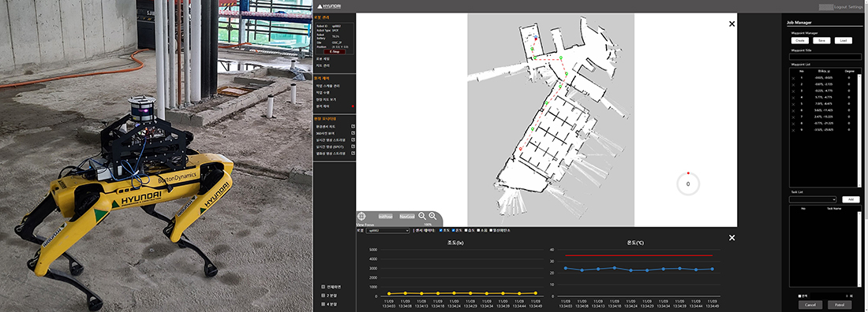Click Settings in the top bar
The width and height of the screenshot is (868, 312).
(856, 7)
